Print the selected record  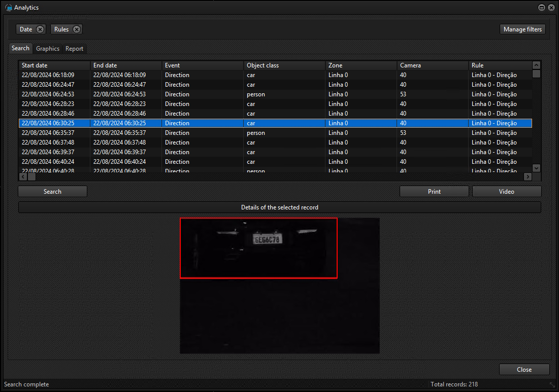coord(434,192)
